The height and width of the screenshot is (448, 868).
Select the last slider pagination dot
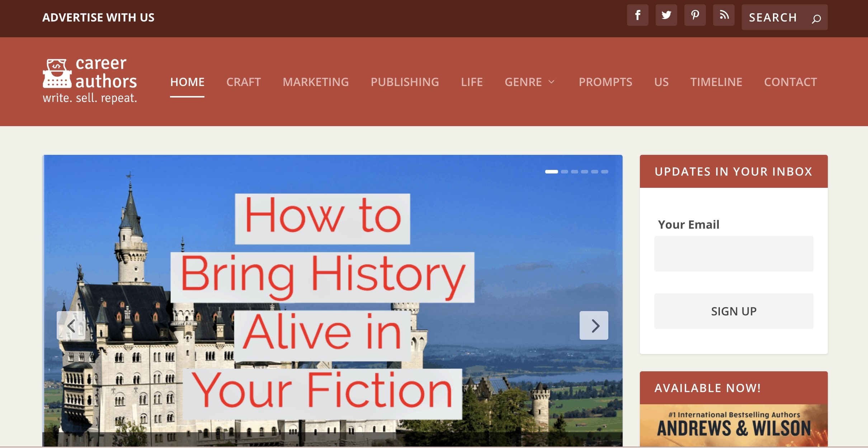pos(605,172)
